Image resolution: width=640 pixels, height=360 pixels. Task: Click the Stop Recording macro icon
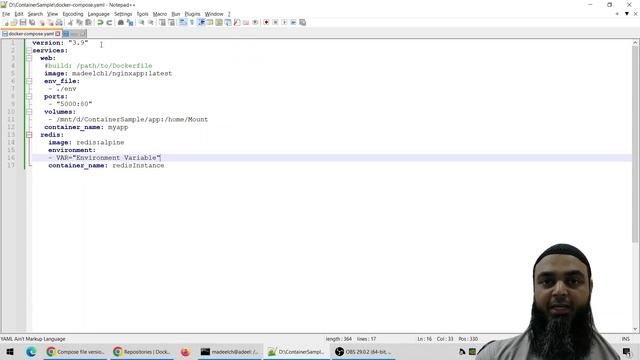(276, 22)
